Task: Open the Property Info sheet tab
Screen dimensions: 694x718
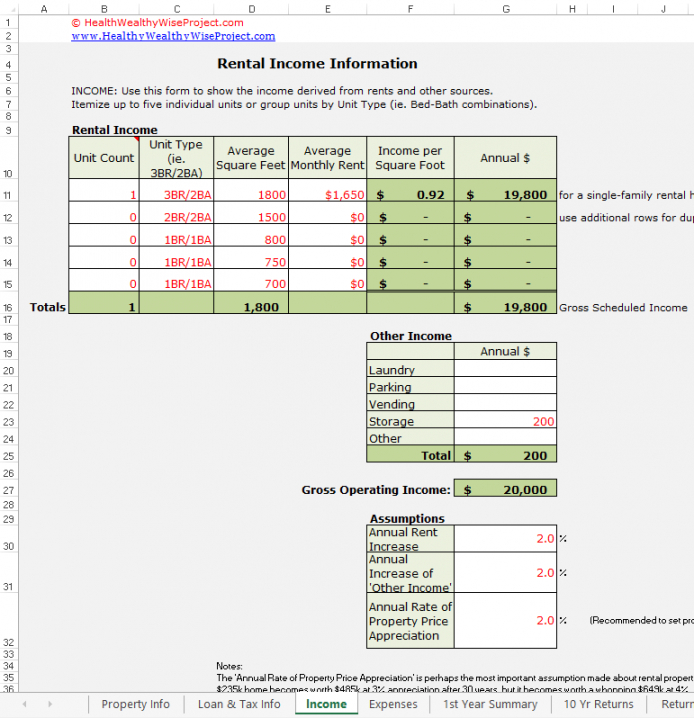Action: click(x=135, y=704)
